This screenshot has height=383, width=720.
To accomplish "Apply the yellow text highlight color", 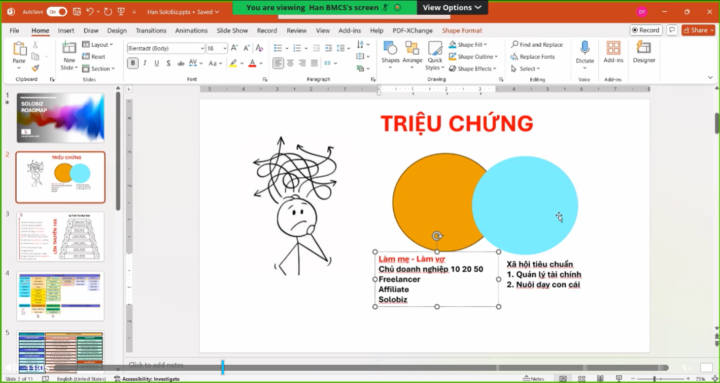I will [233, 63].
